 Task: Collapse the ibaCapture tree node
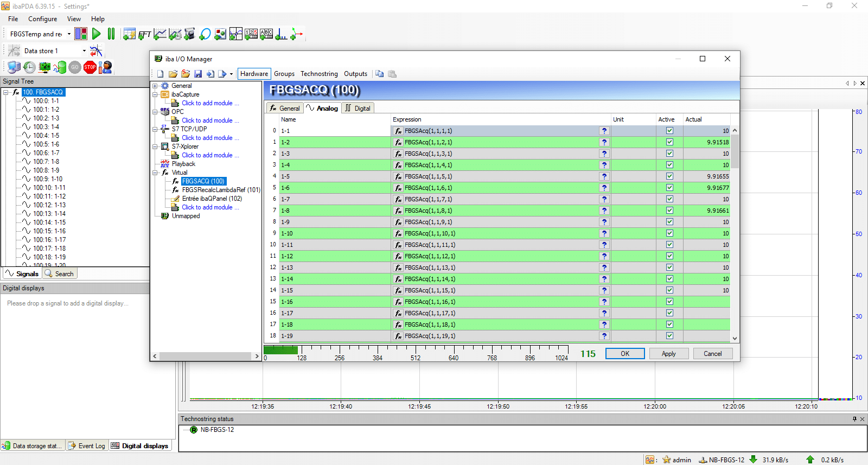pos(155,94)
